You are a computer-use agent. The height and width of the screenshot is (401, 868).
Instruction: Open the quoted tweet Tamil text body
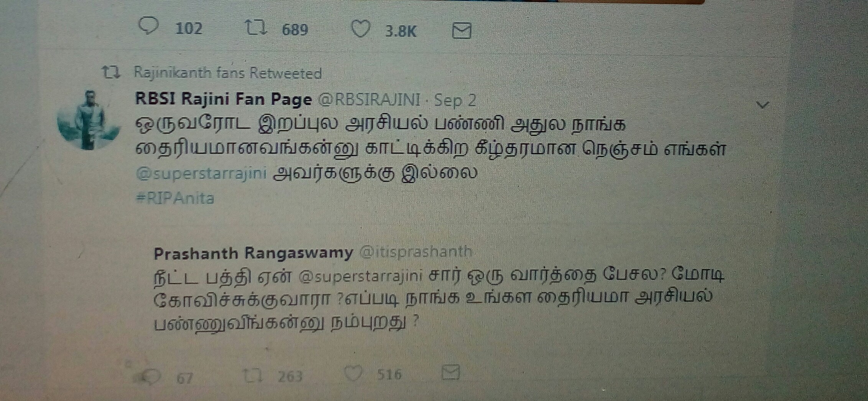tap(439, 299)
